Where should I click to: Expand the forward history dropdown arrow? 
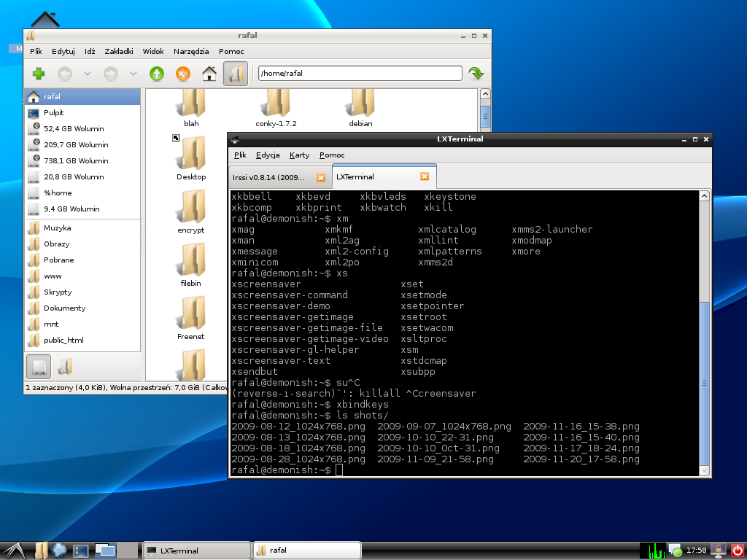133,74
